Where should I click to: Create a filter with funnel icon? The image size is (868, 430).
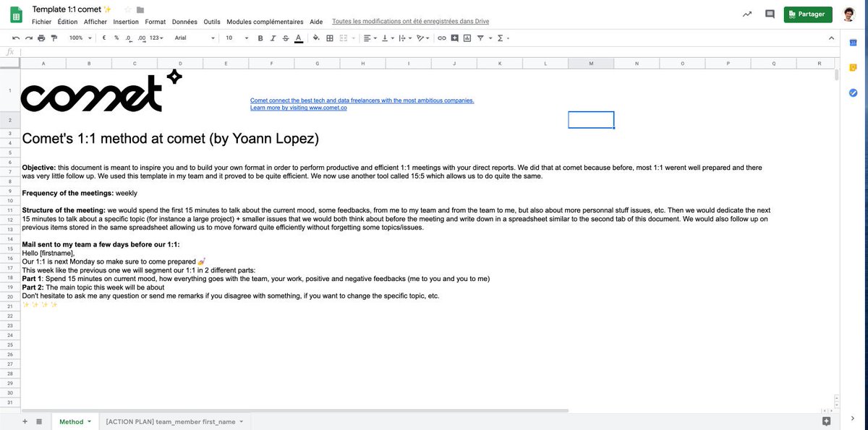480,38
